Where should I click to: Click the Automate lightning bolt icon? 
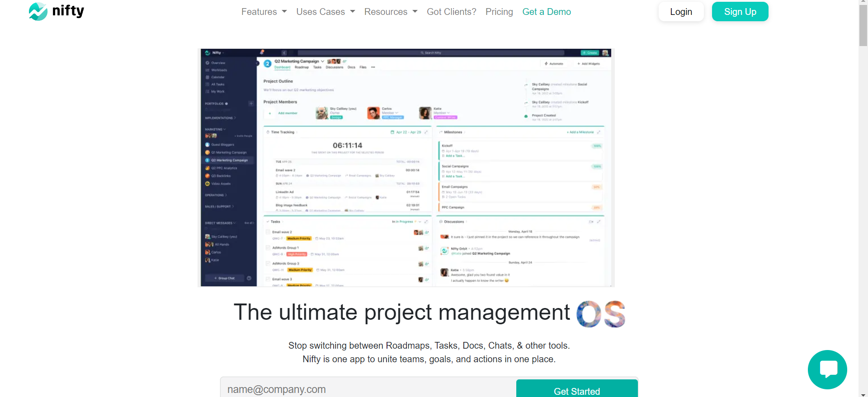[x=546, y=64]
